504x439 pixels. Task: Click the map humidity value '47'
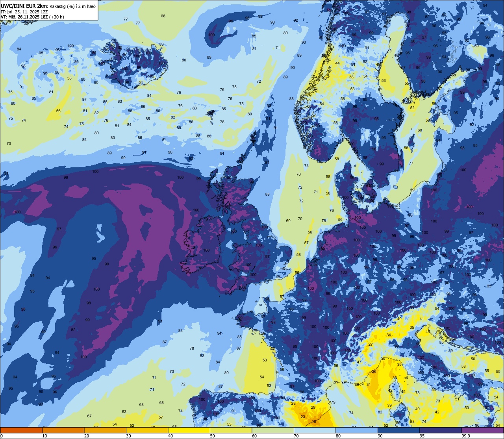[359, 362]
